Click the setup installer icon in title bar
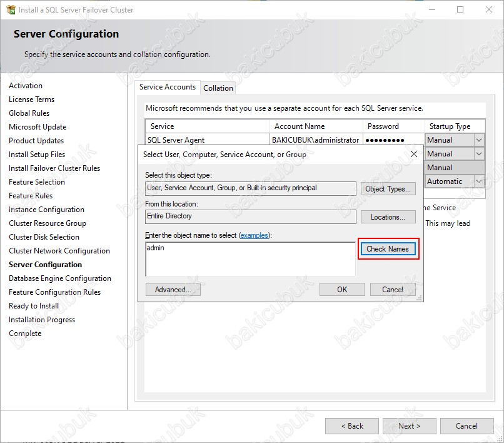 click(11, 9)
